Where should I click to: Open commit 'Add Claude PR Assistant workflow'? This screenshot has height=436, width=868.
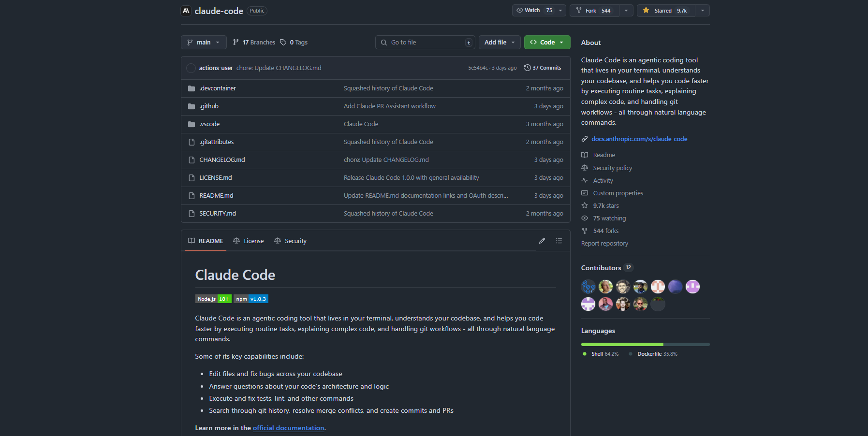[x=390, y=106]
